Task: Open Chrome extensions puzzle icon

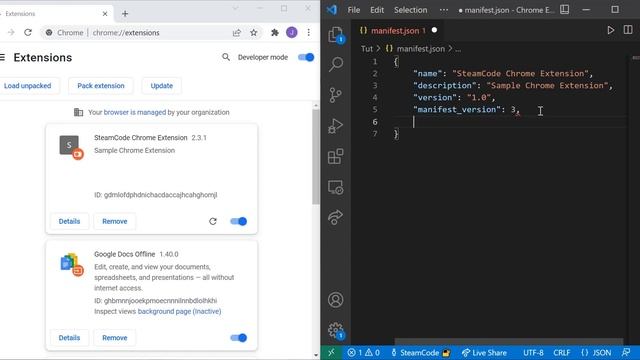Action: (275, 33)
